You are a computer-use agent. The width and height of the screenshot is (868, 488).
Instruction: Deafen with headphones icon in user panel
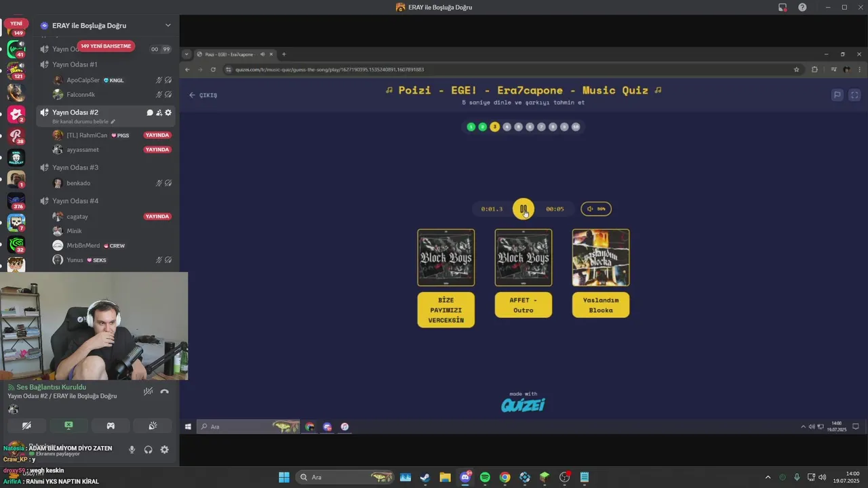[149, 449]
